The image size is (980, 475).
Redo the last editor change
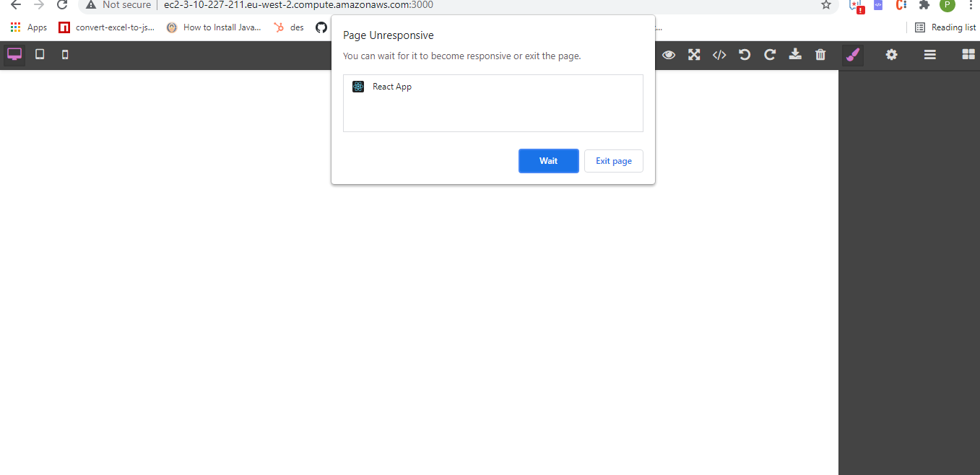click(770, 55)
